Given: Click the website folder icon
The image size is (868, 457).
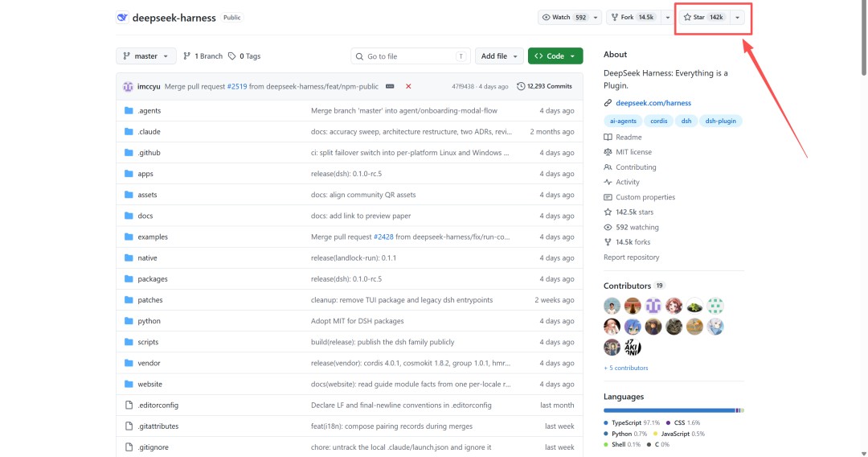Looking at the screenshot, I should click(129, 384).
